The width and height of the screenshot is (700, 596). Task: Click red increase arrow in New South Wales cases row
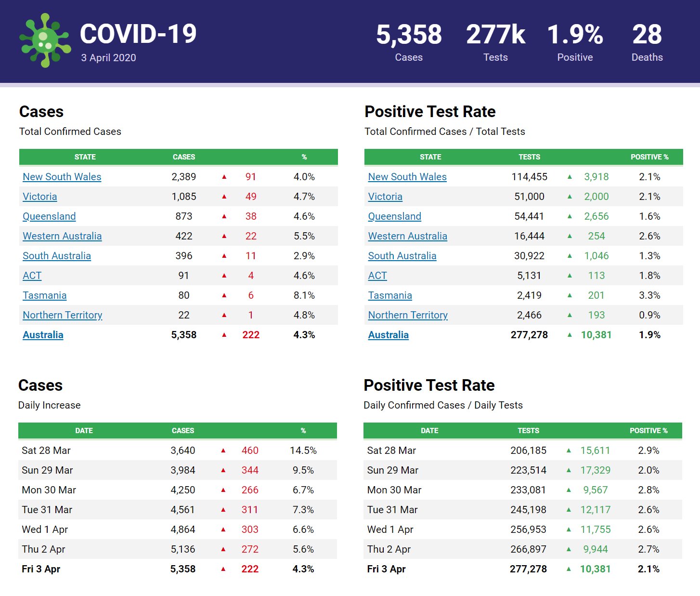[x=224, y=177]
